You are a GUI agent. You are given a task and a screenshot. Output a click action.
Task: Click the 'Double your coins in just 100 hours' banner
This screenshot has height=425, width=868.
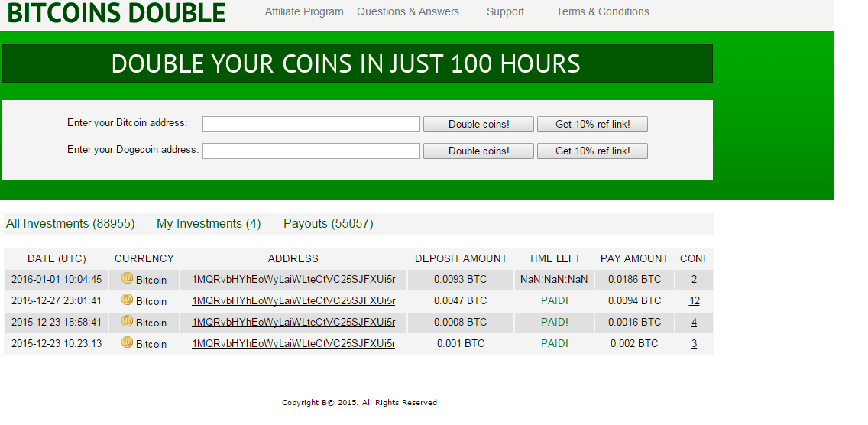click(x=357, y=63)
